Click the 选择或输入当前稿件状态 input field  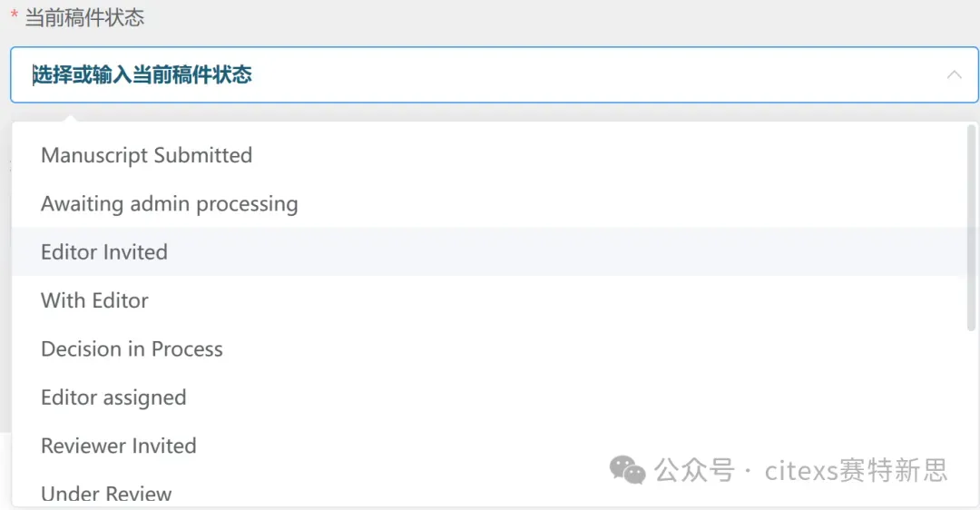click(494, 74)
